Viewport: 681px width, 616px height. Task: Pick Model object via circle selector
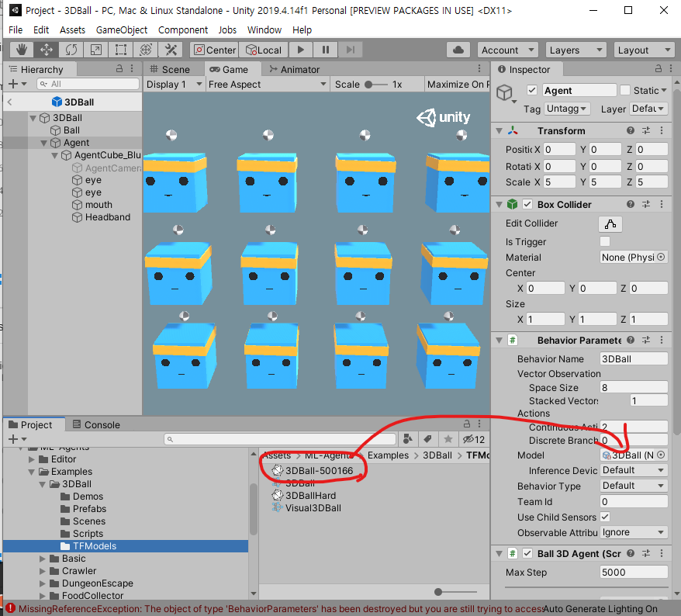[661, 455]
